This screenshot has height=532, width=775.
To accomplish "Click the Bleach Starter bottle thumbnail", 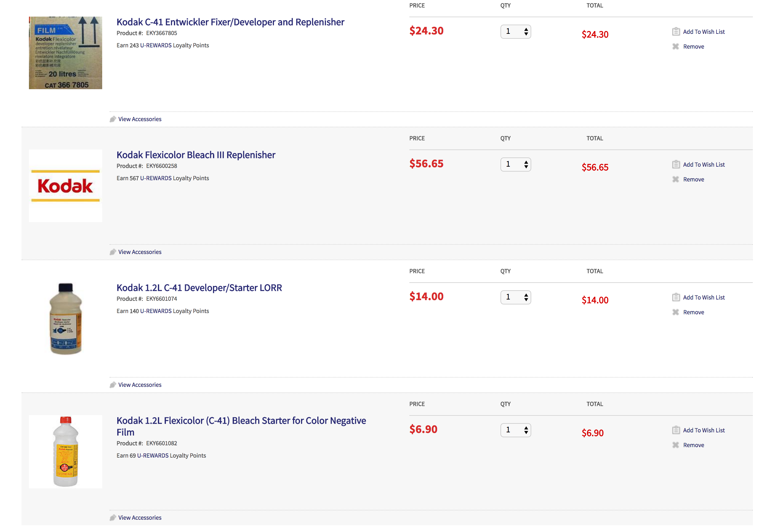I will (x=65, y=451).
